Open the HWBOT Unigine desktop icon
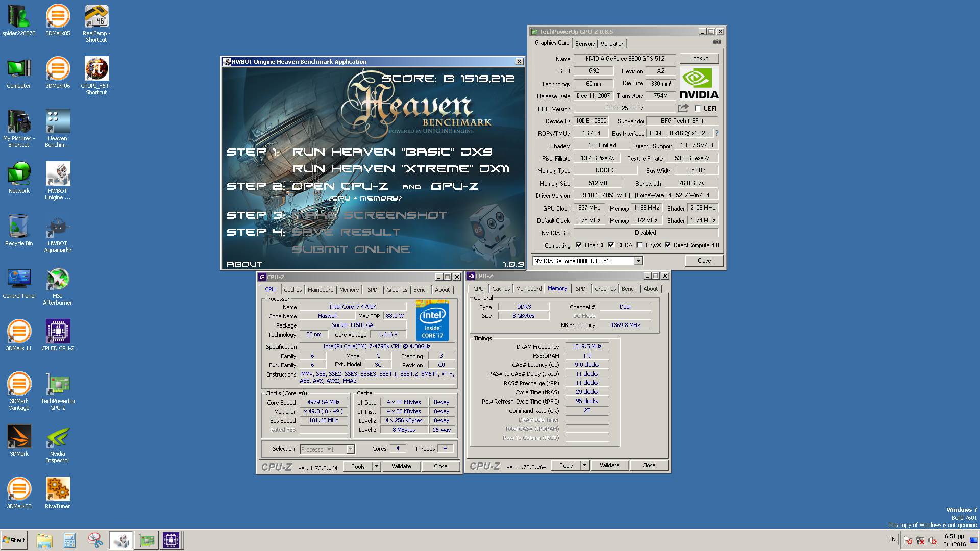Viewport: 980px width, 551px height. 58,181
